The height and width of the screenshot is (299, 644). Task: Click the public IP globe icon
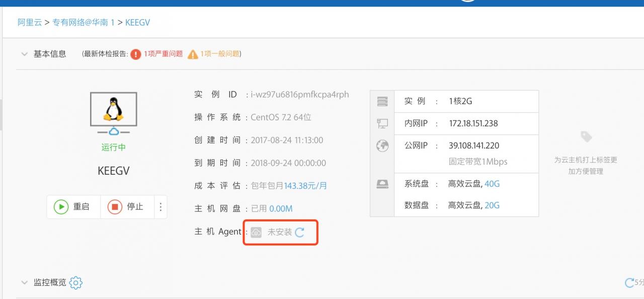382,146
